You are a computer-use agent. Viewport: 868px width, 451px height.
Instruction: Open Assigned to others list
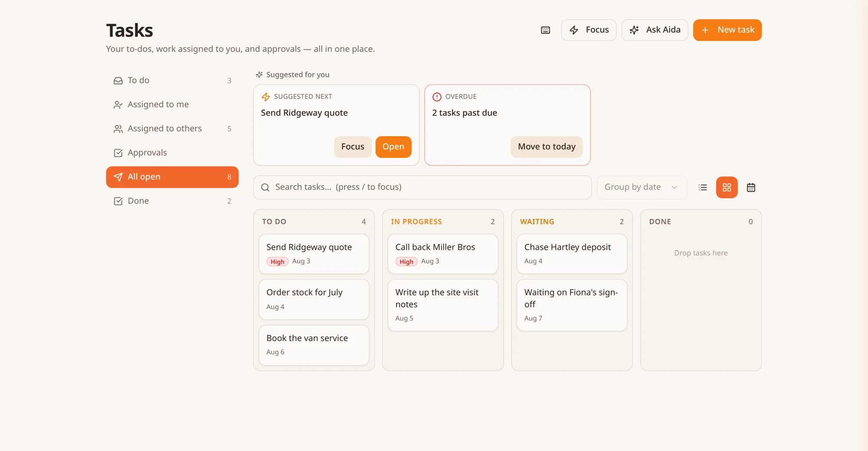[172, 129]
